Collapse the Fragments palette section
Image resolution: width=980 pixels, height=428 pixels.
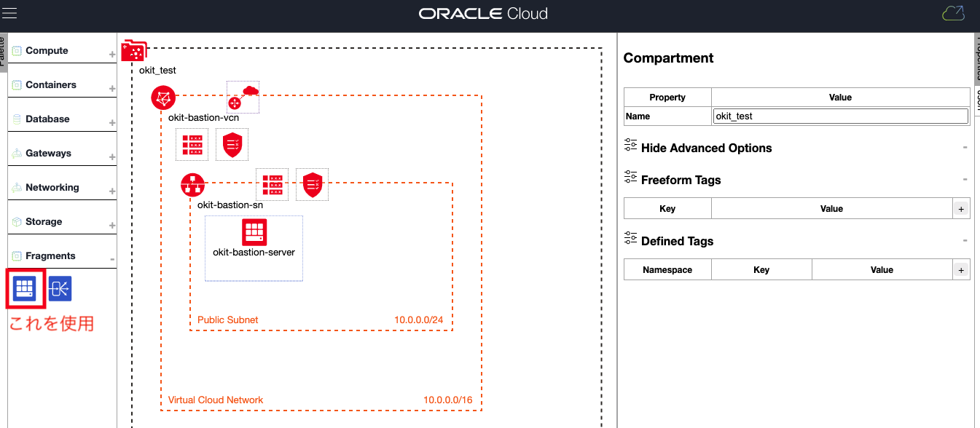tap(112, 260)
